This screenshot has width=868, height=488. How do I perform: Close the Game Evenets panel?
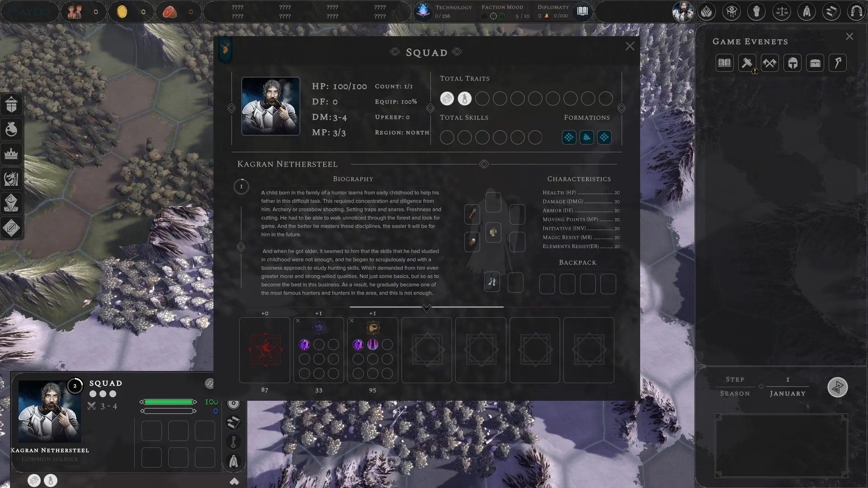point(849,37)
